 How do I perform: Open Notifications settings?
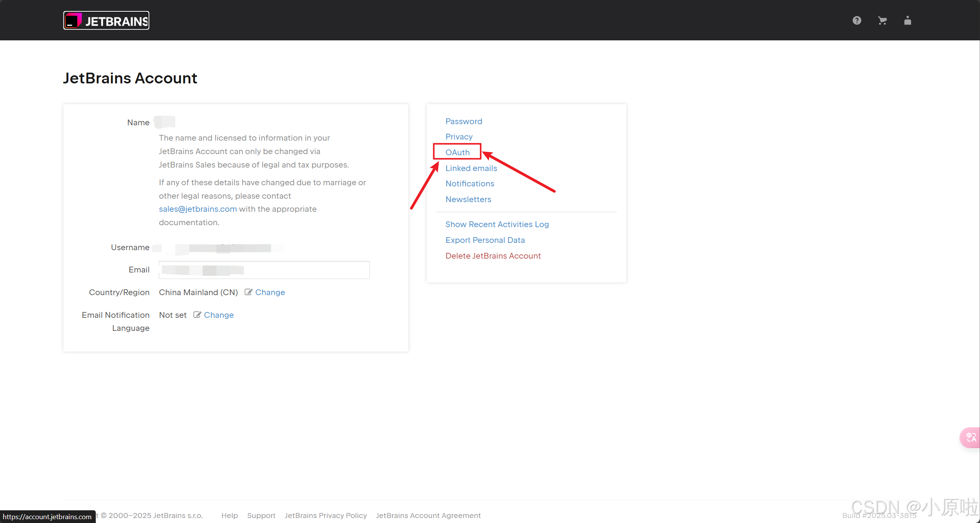point(470,184)
